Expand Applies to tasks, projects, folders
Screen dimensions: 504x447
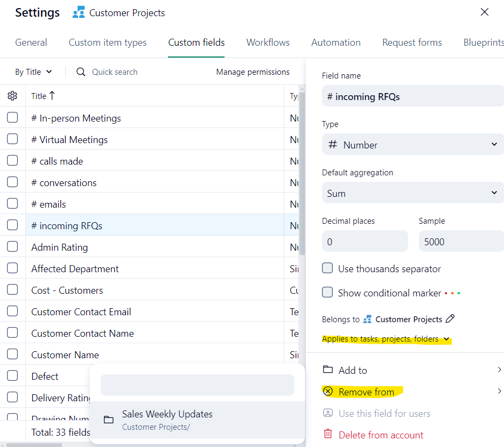pos(386,339)
